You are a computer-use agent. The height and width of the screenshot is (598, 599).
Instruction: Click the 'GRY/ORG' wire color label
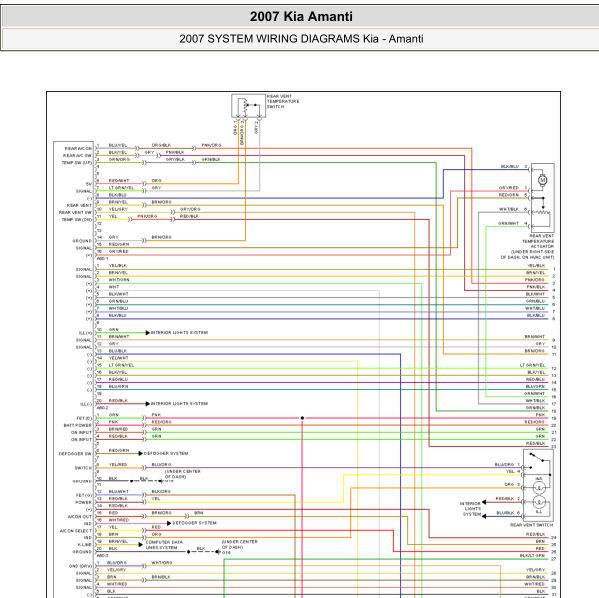pos(190,209)
